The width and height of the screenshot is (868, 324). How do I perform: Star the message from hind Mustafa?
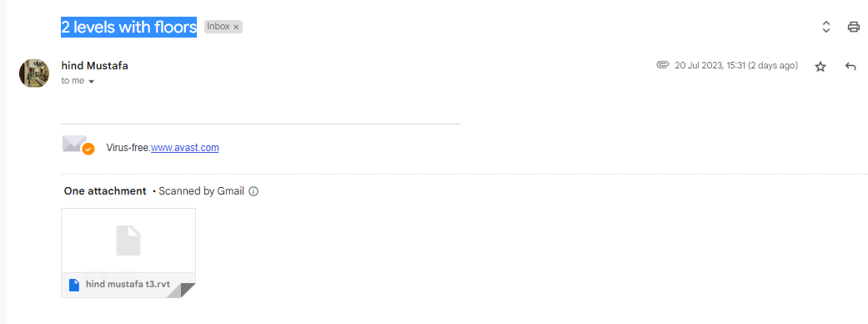(x=820, y=67)
